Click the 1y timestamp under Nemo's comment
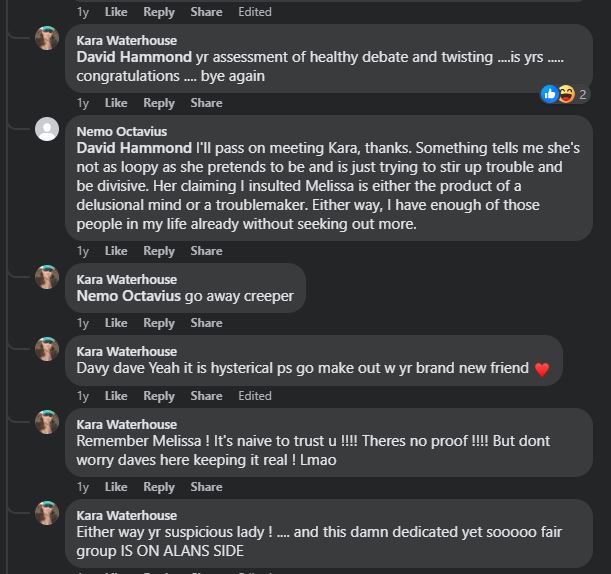The width and height of the screenshot is (611, 574). tap(83, 251)
